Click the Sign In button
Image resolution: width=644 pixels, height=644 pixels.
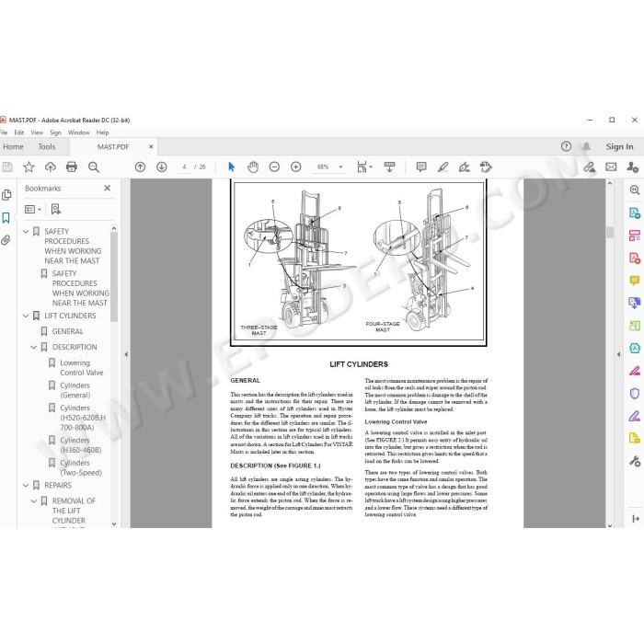click(619, 146)
